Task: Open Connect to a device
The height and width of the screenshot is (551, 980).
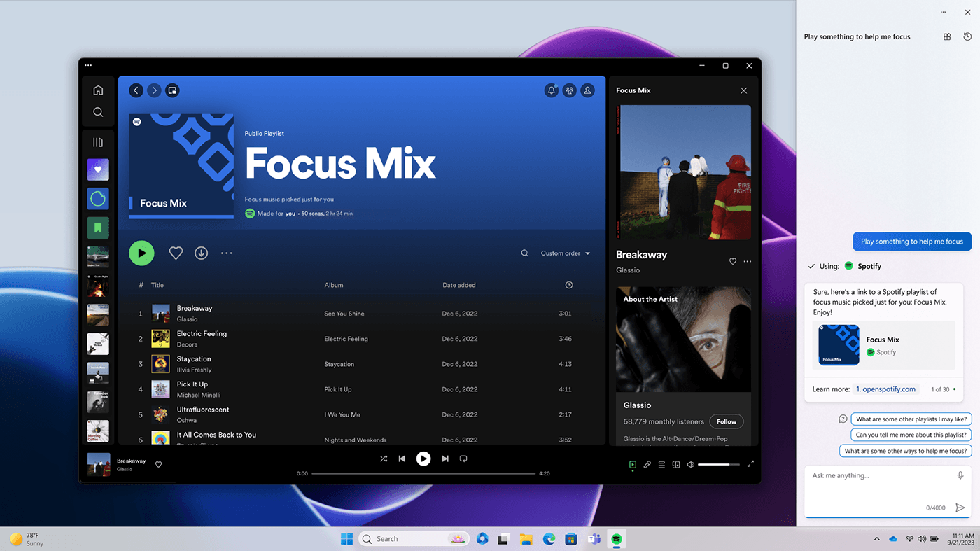Action: point(676,464)
